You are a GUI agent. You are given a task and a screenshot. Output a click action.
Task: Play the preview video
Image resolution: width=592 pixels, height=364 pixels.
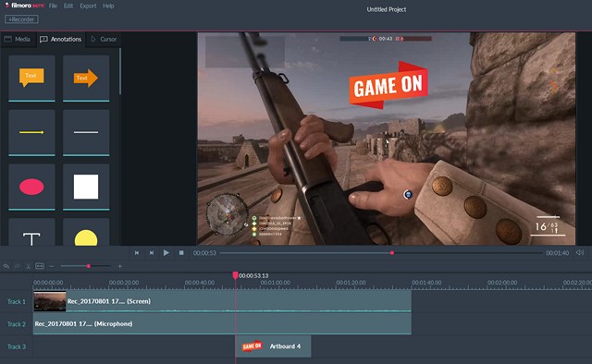(166, 253)
